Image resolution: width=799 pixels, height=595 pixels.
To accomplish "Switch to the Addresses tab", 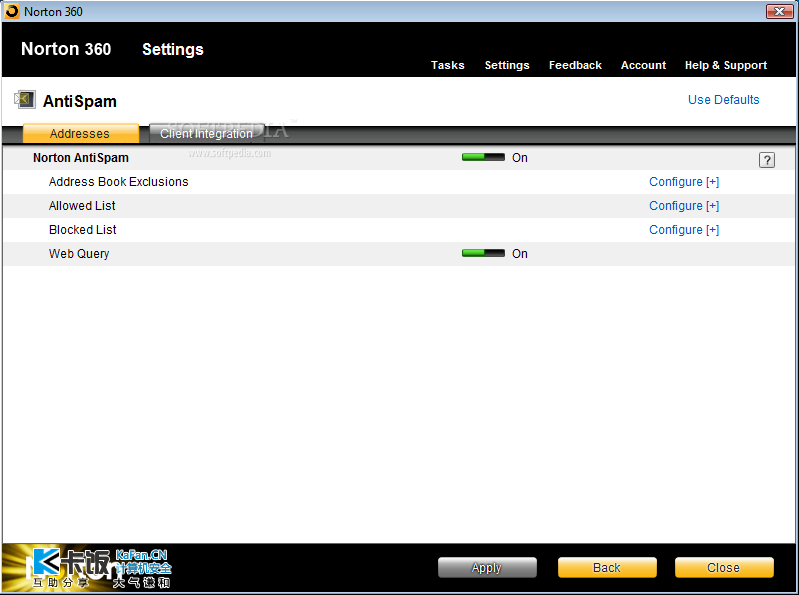I will coord(81,133).
